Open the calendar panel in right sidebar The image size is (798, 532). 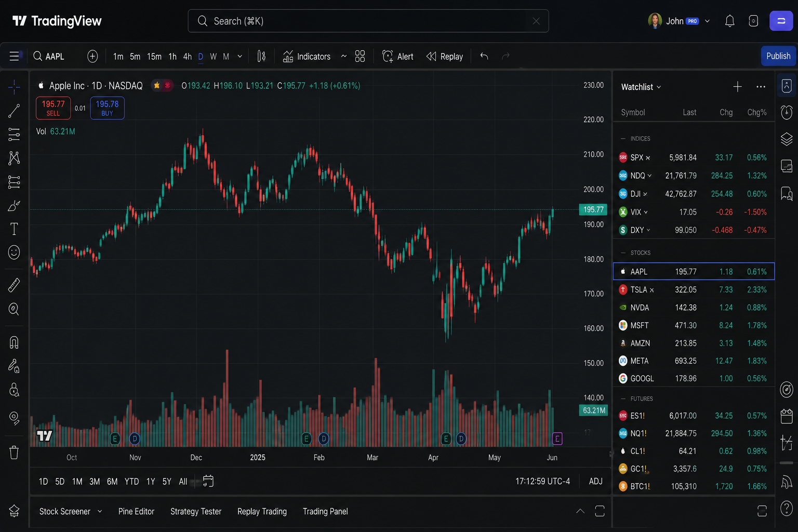(x=787, y=416)
